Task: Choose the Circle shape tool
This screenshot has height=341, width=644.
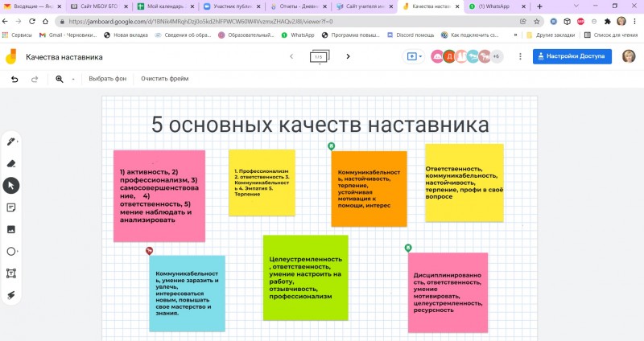Action: tap(11, 251)
